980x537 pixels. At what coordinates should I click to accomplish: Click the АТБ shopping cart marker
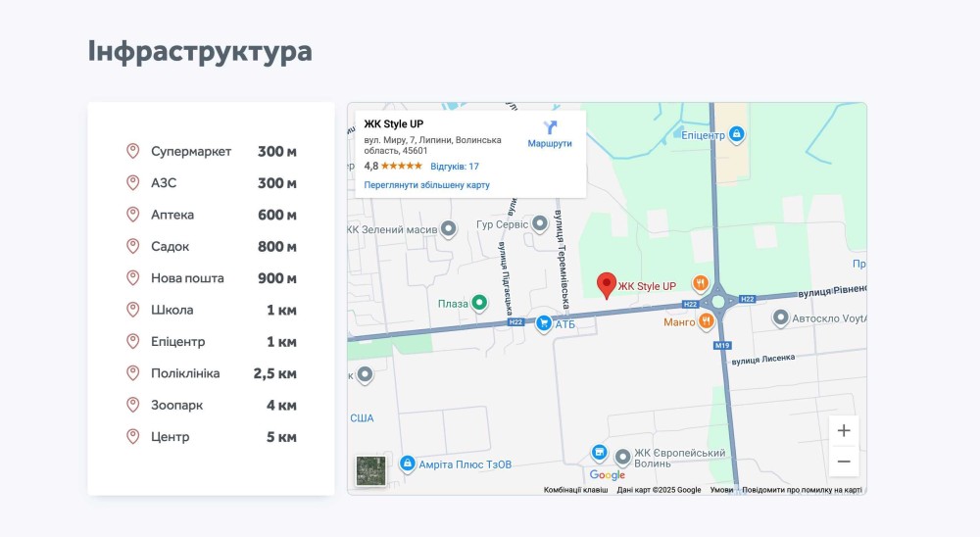point(543,322)
